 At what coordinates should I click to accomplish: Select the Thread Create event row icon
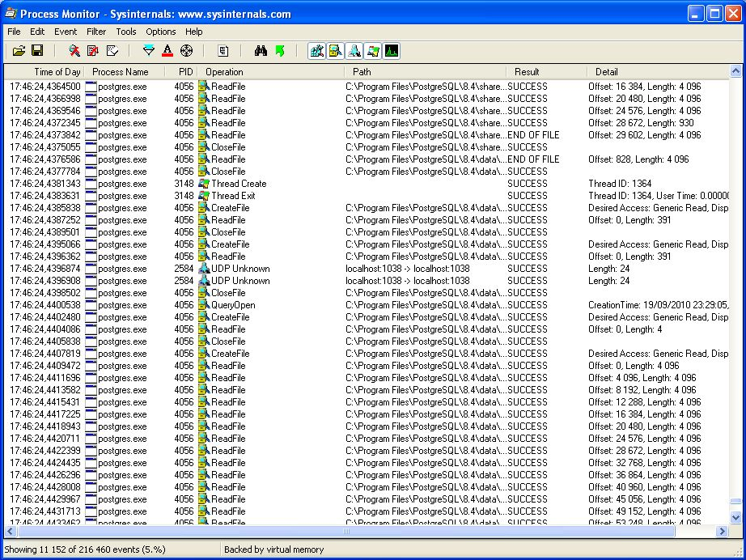(204, 184)
